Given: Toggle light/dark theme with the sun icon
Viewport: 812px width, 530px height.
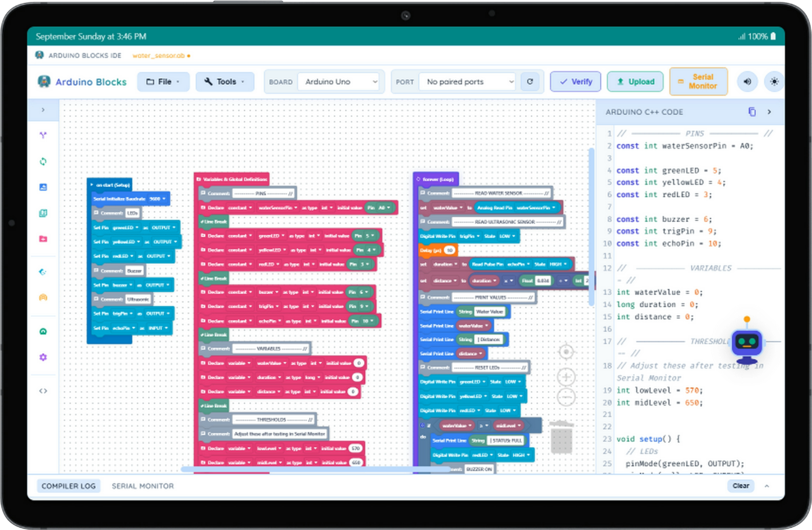Looking at the screenshot, I should [x=774, y=82].
